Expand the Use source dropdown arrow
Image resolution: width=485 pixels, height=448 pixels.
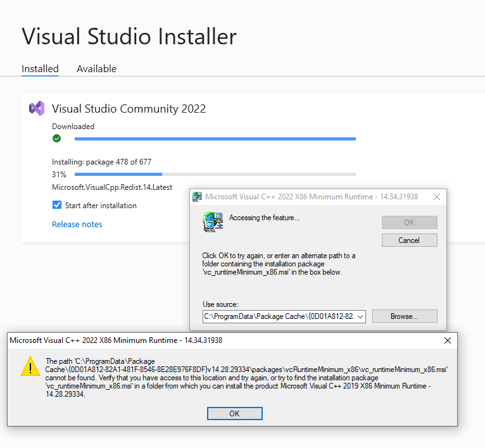[x=360, y=316]
